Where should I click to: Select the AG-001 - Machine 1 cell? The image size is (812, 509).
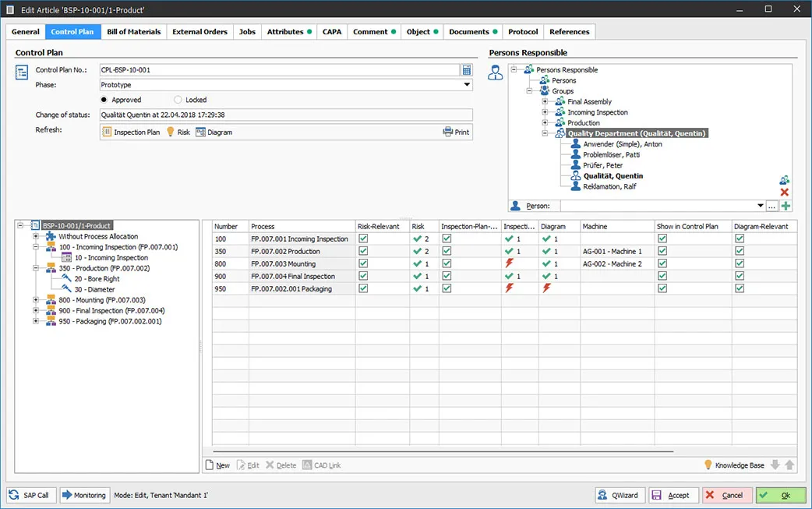pyautogui.click(x=616, y=251)
